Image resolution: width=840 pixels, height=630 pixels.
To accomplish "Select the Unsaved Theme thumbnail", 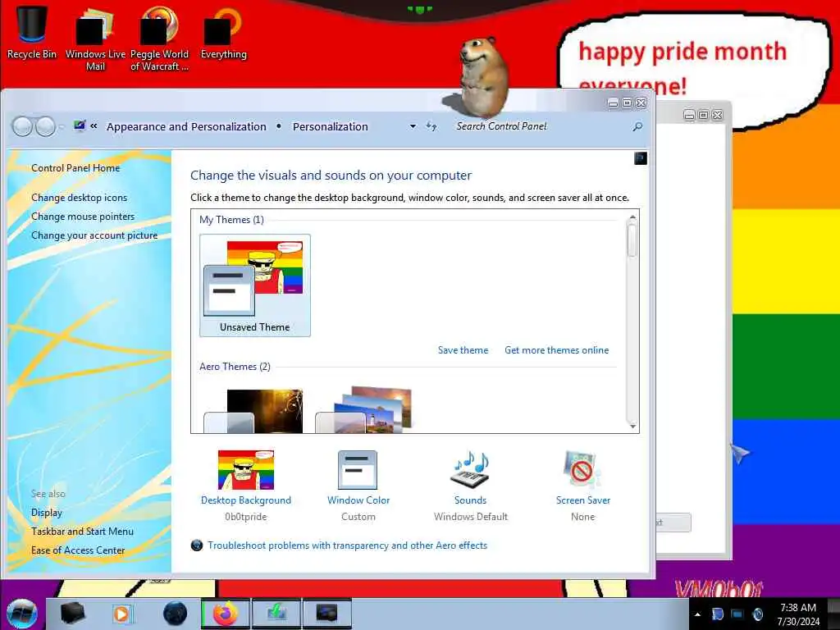I will (x=255, y=285).
